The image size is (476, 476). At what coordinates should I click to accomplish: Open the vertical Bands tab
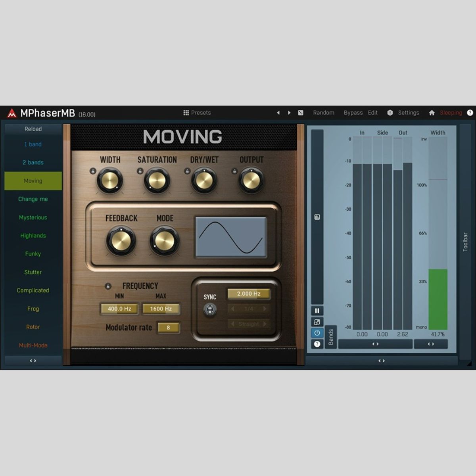click(x=331, y=337)
